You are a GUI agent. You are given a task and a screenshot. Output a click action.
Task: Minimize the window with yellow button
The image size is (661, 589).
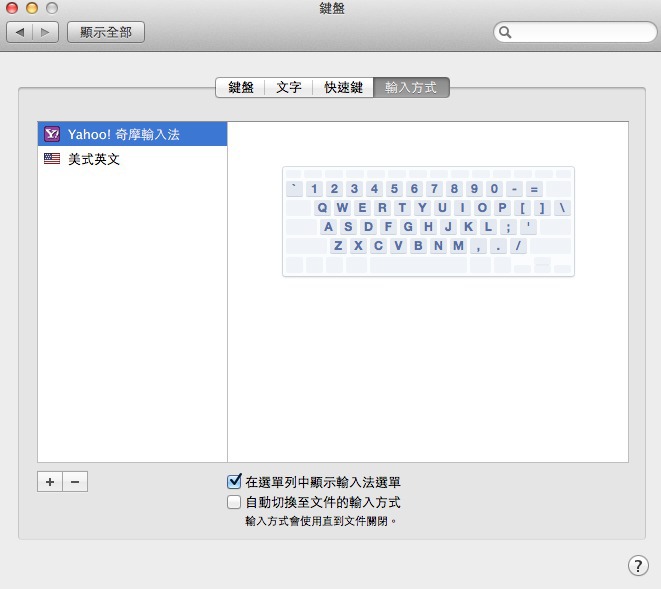click(32, 8)
